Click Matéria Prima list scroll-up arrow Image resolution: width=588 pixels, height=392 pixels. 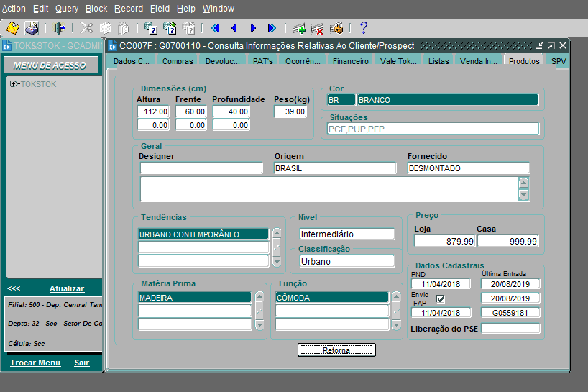point(259,297)
